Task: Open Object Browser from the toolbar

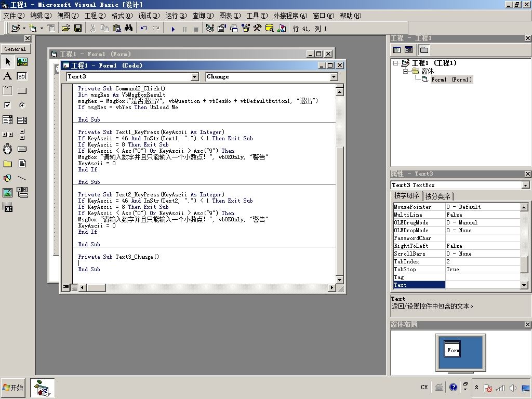Action: click(246, 28)
